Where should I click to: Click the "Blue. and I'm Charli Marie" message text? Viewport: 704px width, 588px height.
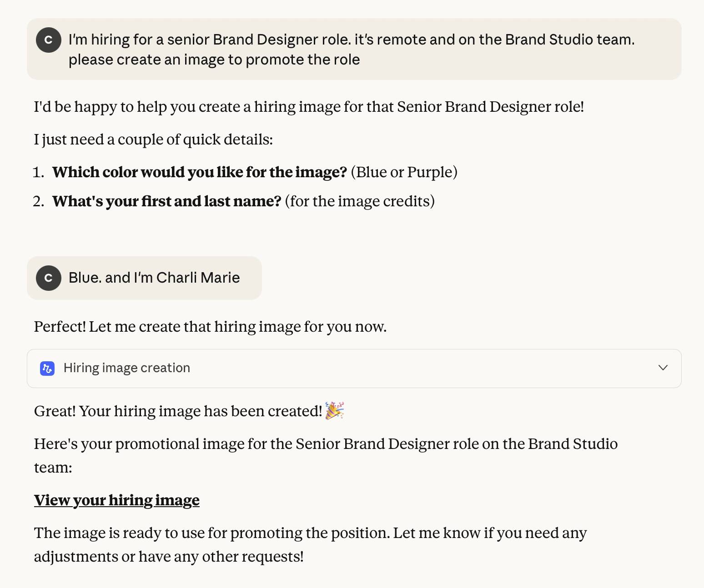click(x=154, y=278)
